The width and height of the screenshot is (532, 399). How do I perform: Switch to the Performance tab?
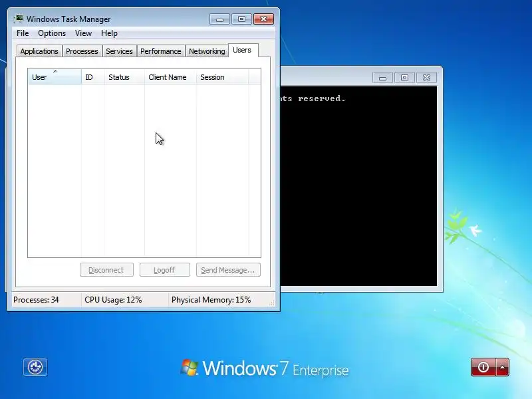(x=161, y=51)
